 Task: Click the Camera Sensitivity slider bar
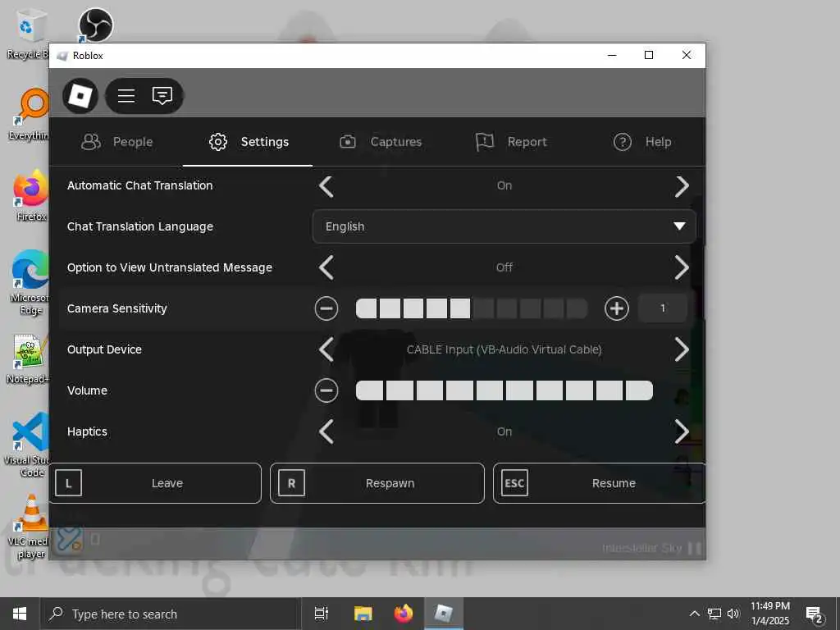472,308
